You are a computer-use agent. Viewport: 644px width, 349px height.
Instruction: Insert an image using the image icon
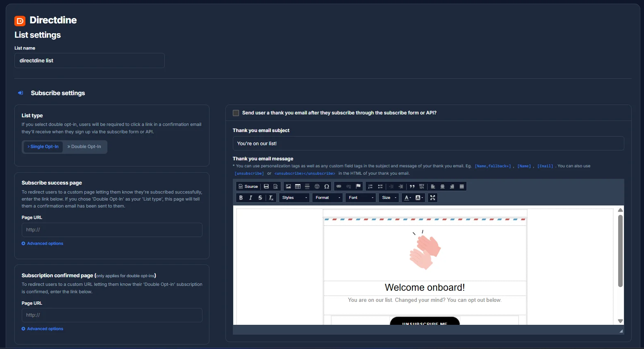click(x=288, y=187)
